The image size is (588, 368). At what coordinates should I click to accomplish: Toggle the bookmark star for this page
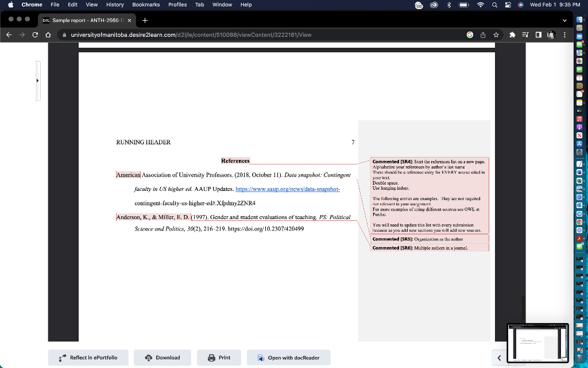tap(496, 34)
